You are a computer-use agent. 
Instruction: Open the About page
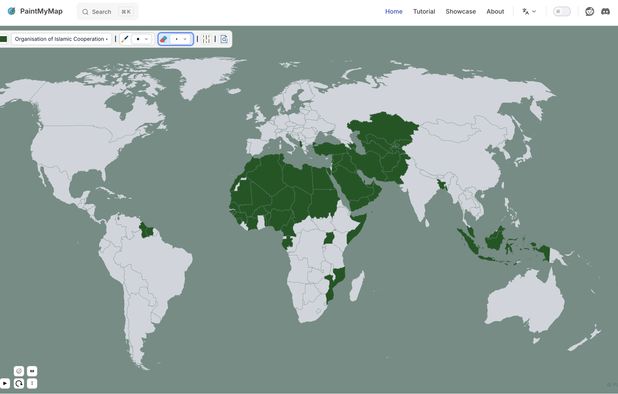[x=495, y=11]
